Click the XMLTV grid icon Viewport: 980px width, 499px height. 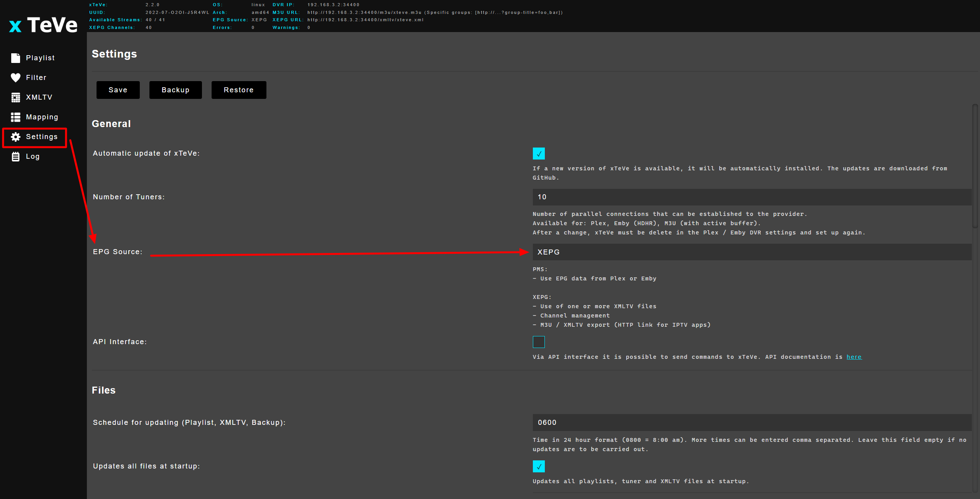(x=15, y=97)
